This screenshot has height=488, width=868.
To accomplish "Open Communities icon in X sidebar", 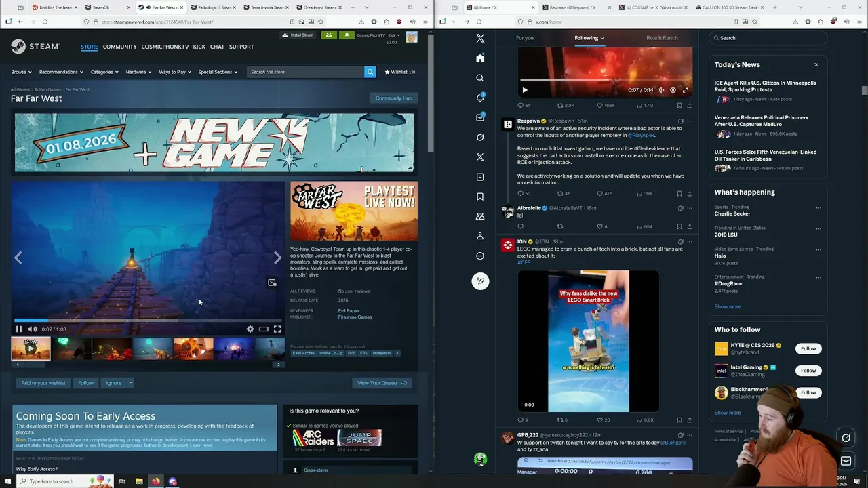I will (480, 216).
